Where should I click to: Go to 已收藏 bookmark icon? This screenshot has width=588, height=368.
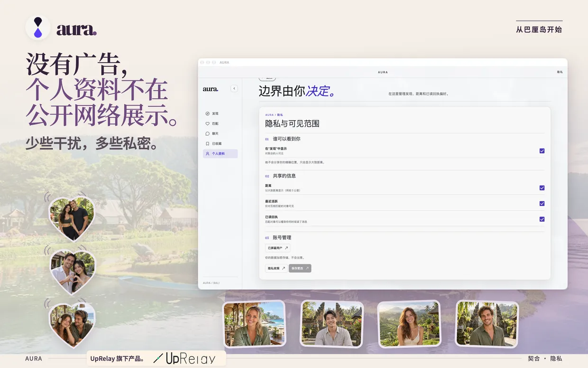point(207,143)
